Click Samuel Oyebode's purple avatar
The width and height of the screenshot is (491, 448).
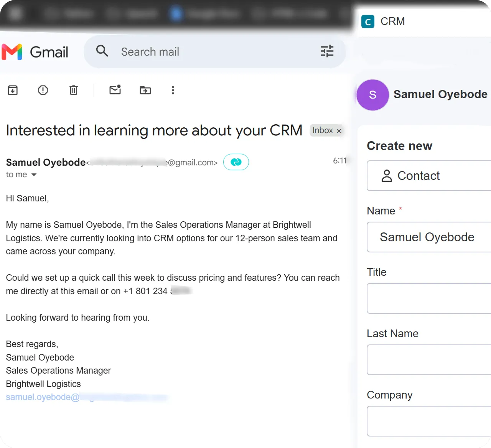pyautogui.click(x=372, y=95)
